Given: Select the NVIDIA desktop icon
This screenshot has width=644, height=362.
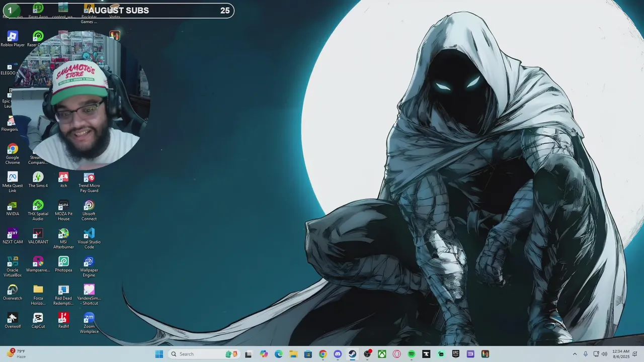Looking at the screenshot, I should [x=13, y=208].
